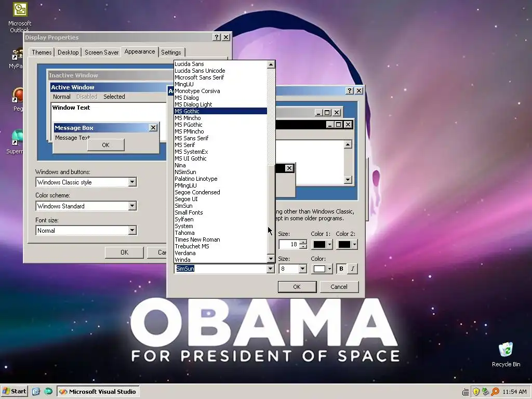Click preview window scroll down arrow
Viewport: 532px width, 399px height.
click(348, 179)
